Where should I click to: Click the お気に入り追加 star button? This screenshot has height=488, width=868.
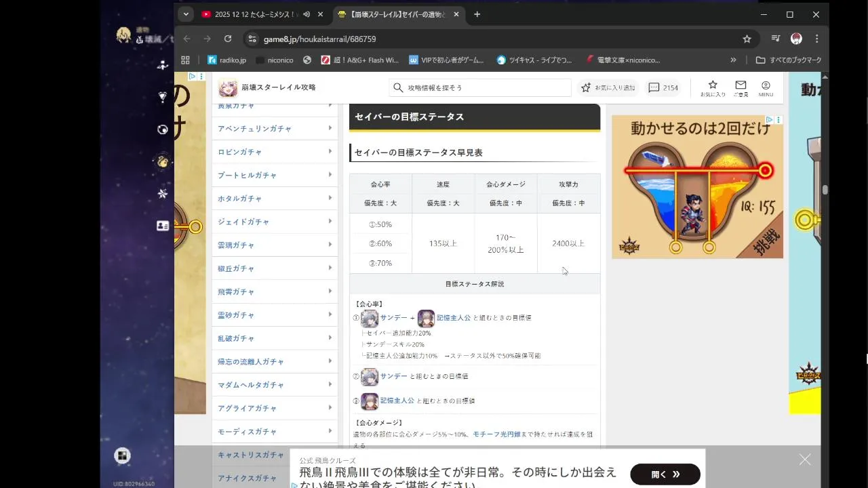(x=608, y=87)
